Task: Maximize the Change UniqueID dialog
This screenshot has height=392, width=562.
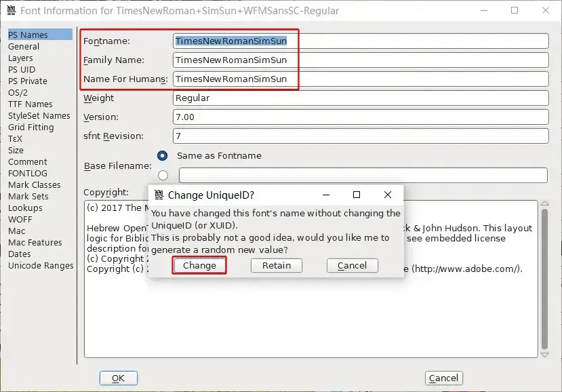Action: pyautogui.click(x=357, y=195)
